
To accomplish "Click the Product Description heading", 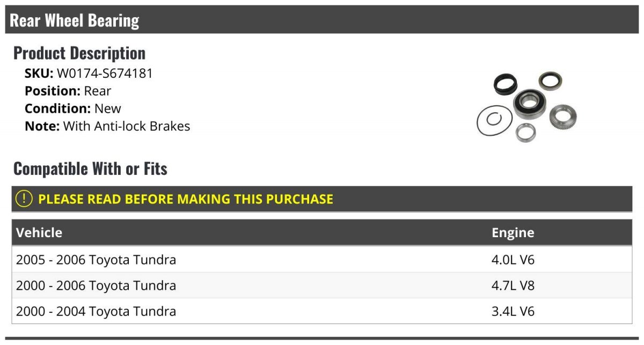I will point(79,53).
